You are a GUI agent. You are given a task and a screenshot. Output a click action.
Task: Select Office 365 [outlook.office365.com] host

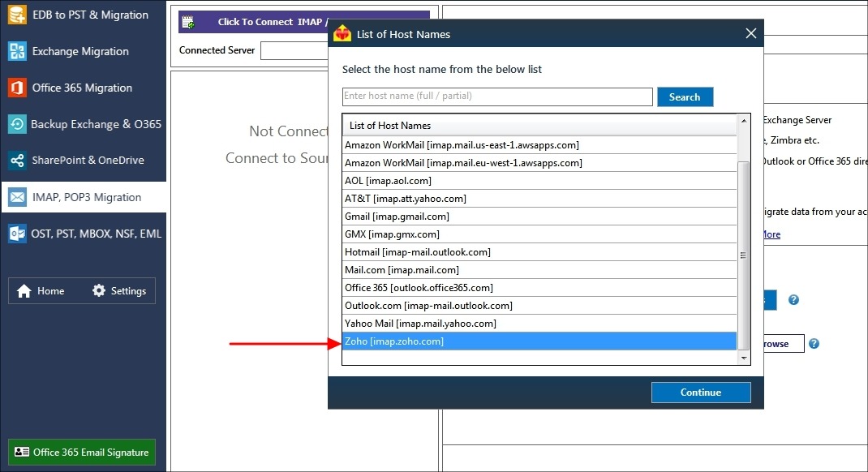(x=539, y=288)
